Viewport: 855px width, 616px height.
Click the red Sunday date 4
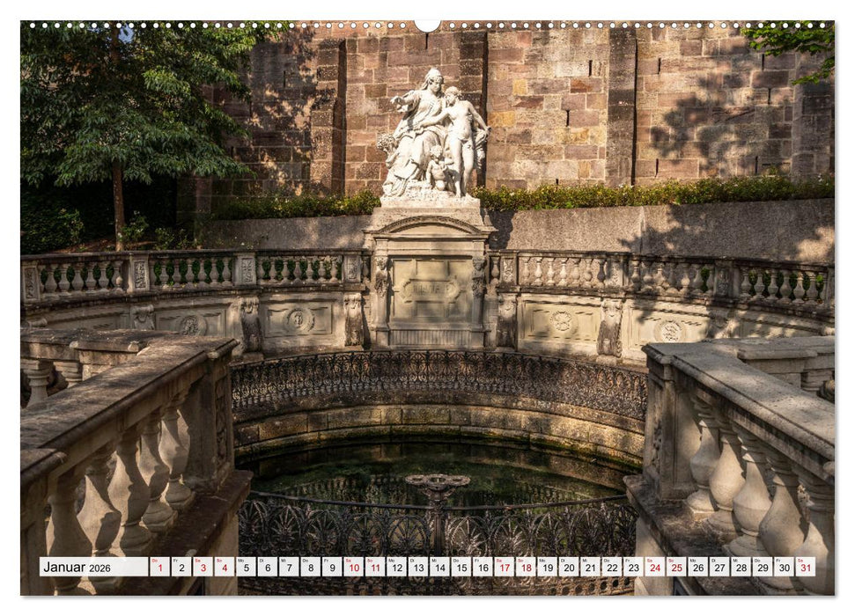[224, 569]
